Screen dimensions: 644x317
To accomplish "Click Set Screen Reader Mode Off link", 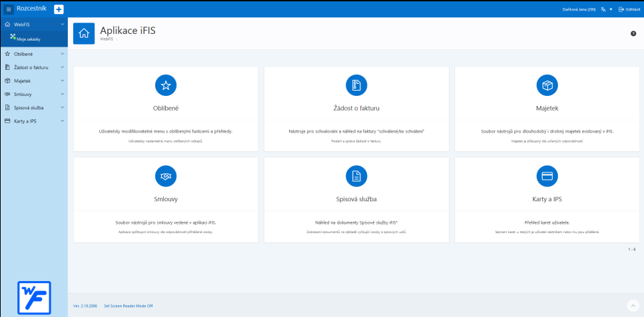I will pyautogui.click(x=128, y=306).
